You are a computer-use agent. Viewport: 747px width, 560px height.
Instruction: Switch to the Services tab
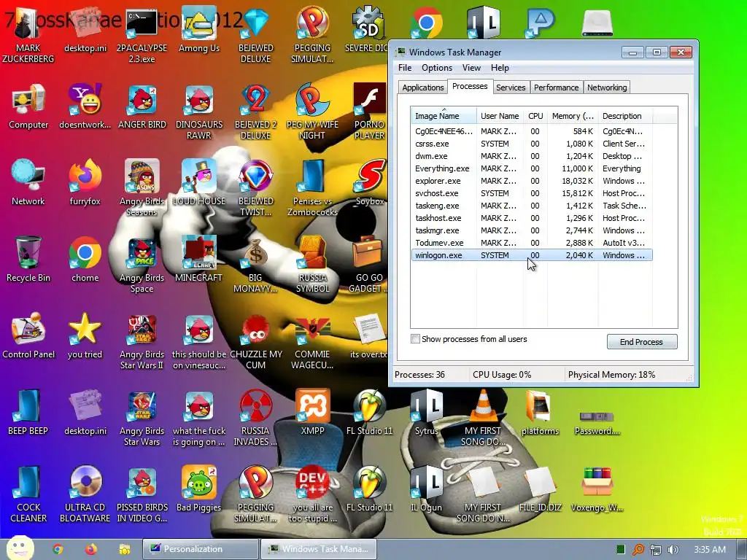(x=510, y=87)
